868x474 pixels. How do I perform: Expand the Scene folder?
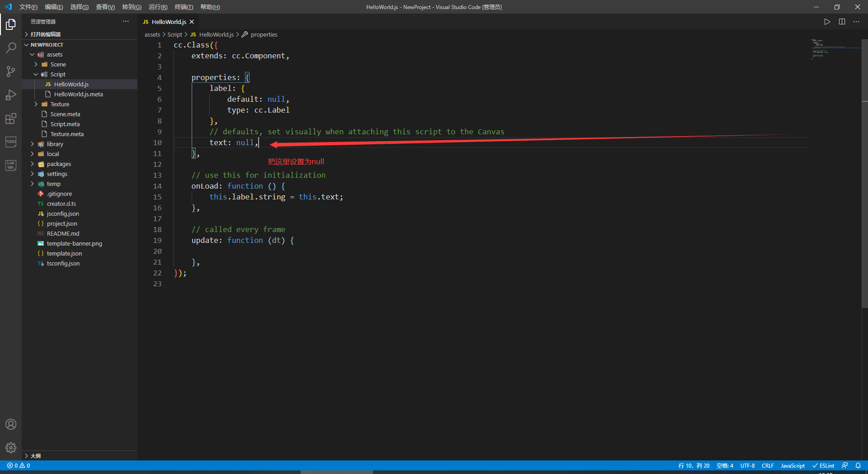[36, 64]
